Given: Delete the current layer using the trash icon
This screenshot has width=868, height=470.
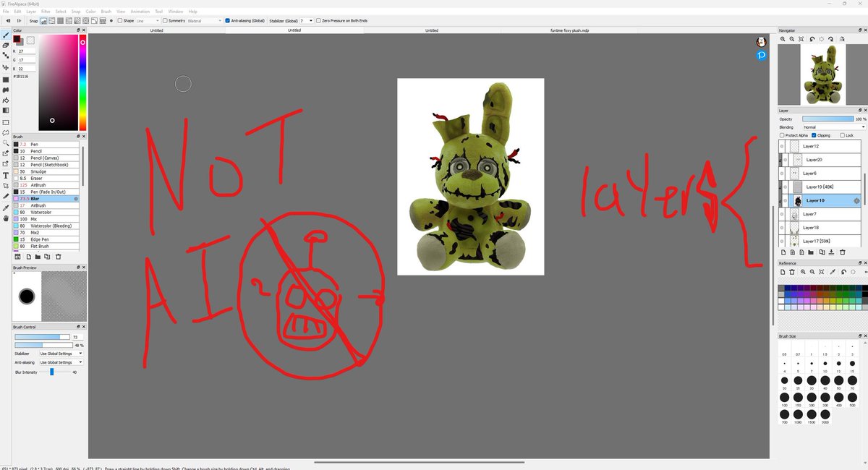Looking at the screenshot, I should [x=843, y=252].
